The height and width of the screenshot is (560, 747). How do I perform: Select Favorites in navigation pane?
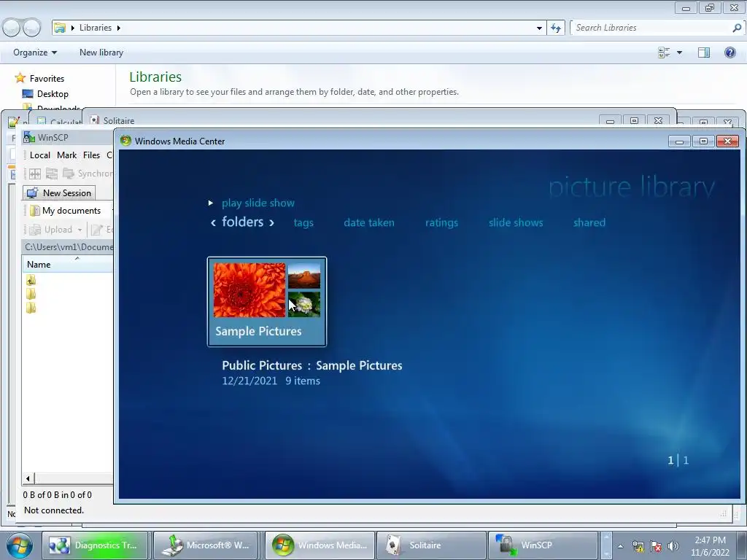pyautogui.click(x=47, y=79)
